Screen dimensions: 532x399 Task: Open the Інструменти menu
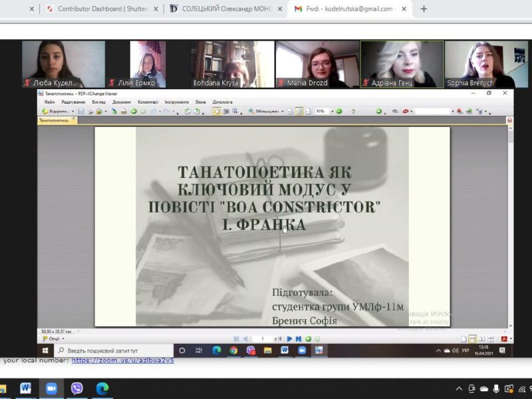[x=177, y=102]
